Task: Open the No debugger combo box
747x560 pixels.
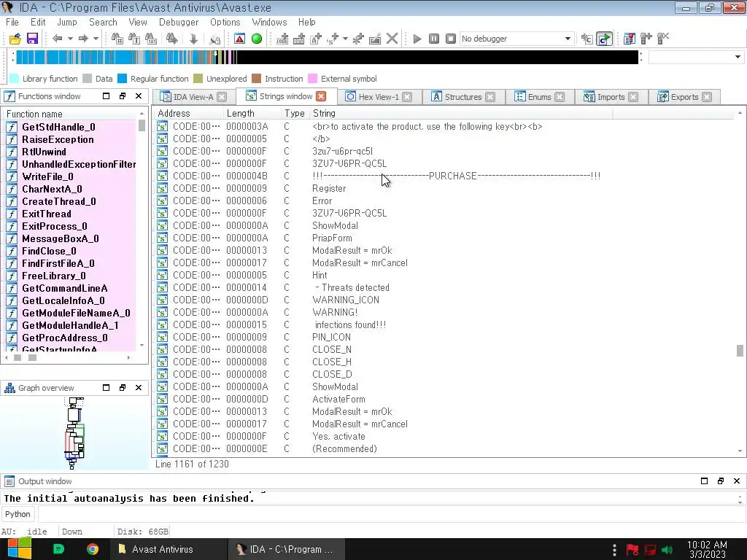Action: tap(516, 39)
